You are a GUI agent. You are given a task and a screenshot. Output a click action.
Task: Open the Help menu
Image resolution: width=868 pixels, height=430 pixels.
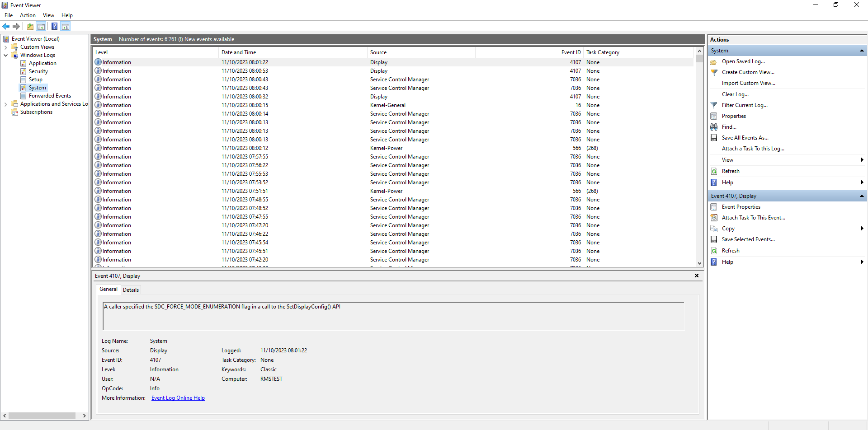point(67,15)
